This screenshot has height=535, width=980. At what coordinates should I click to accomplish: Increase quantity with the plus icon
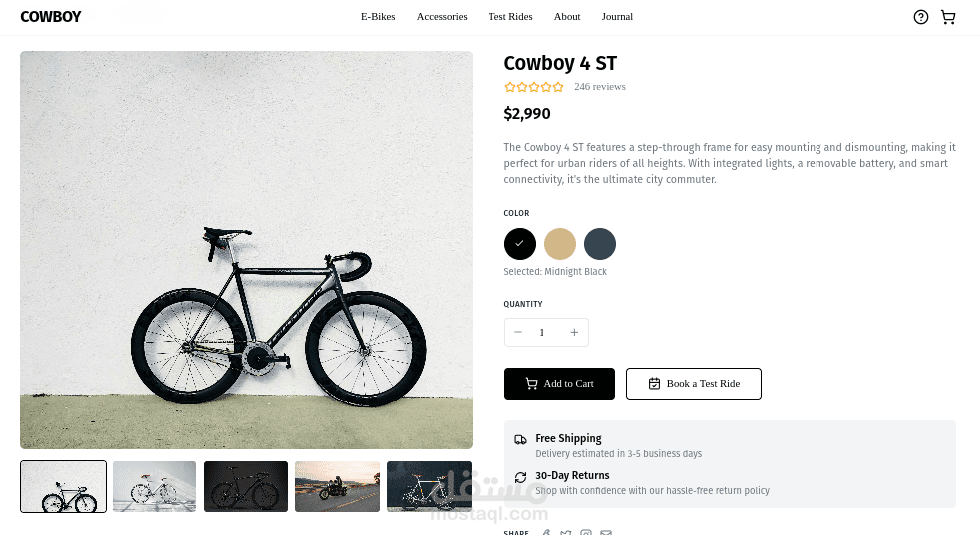574,332
